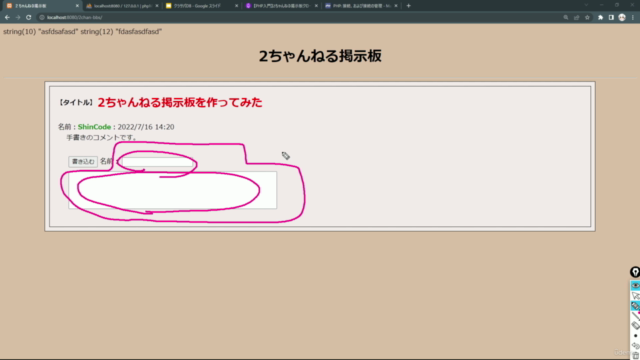The width and height of the screenshot is (640, 360).
Task: Click the thread title 2ちゃんねる掲示板を作ってみた
Action: pyautogui.click(x=180, y=102)
